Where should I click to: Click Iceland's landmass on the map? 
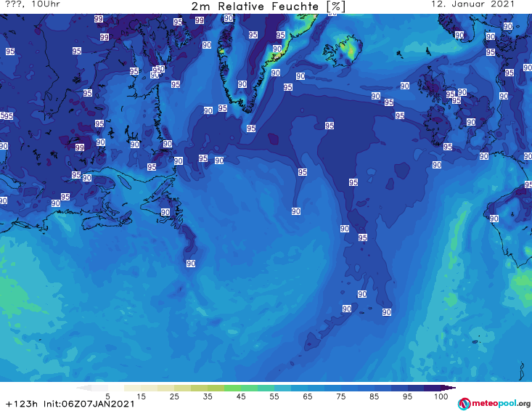343,51
